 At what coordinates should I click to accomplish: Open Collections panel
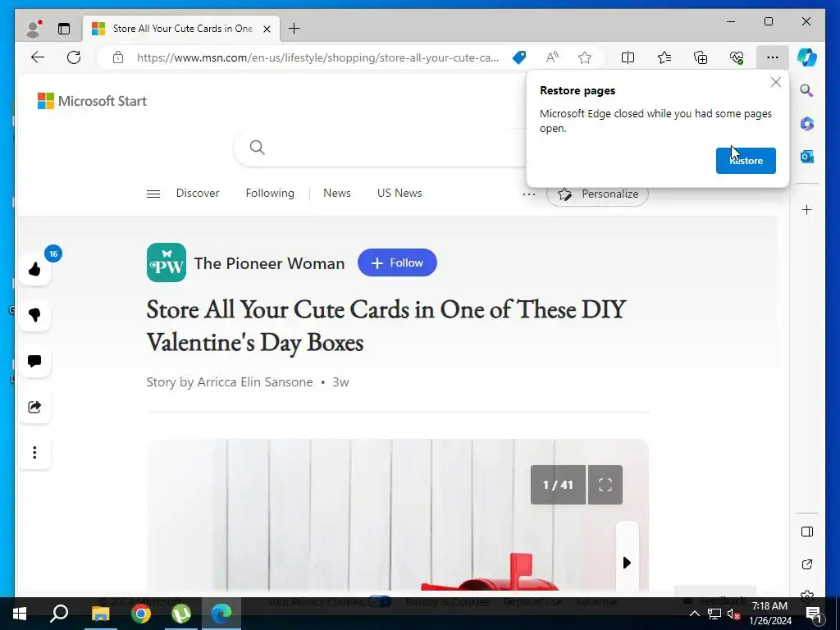pyautogui.click(x=701, y=57)
